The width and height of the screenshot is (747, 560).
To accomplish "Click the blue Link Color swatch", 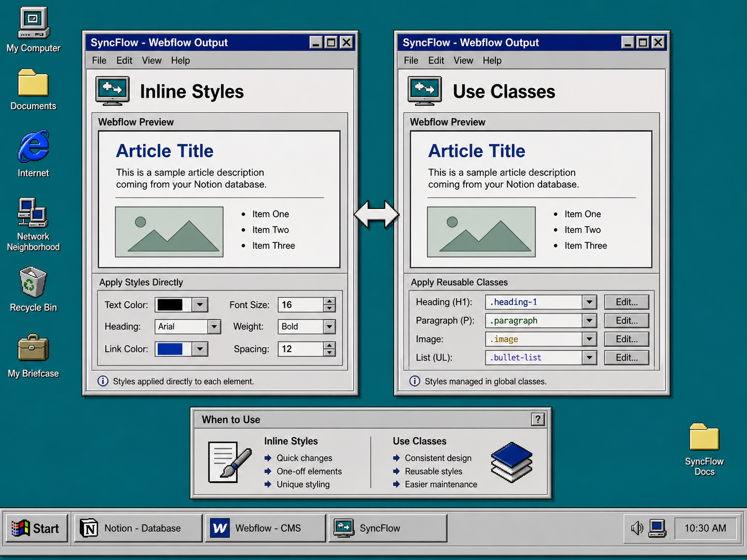I will pos(170,349).
